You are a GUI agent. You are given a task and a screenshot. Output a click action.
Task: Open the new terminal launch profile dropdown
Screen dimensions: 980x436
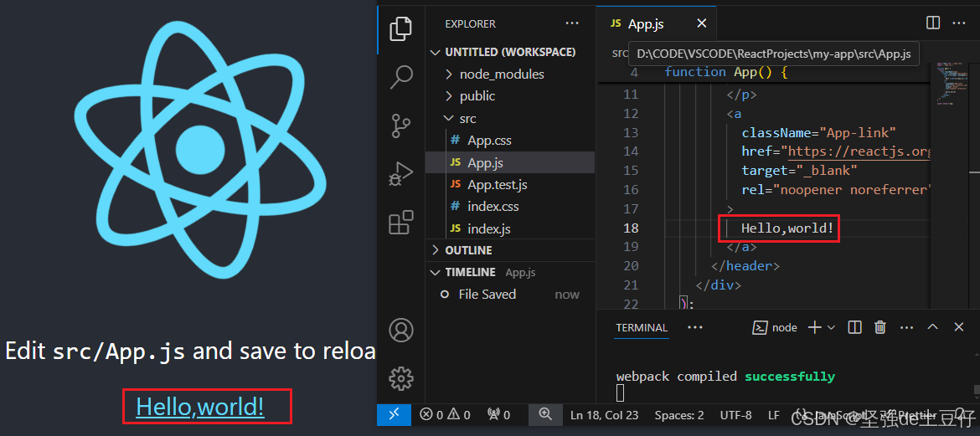[831, 327]
